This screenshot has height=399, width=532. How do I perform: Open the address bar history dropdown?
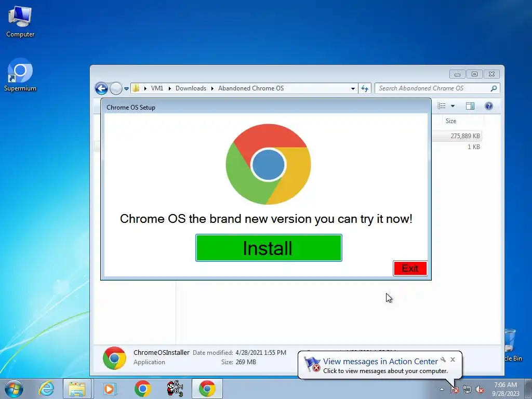(353, 88)
